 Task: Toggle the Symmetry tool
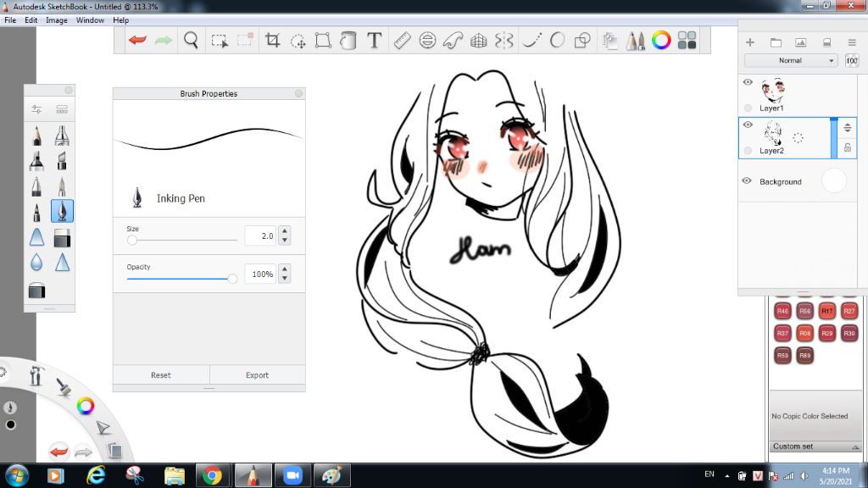coord(504,41)
